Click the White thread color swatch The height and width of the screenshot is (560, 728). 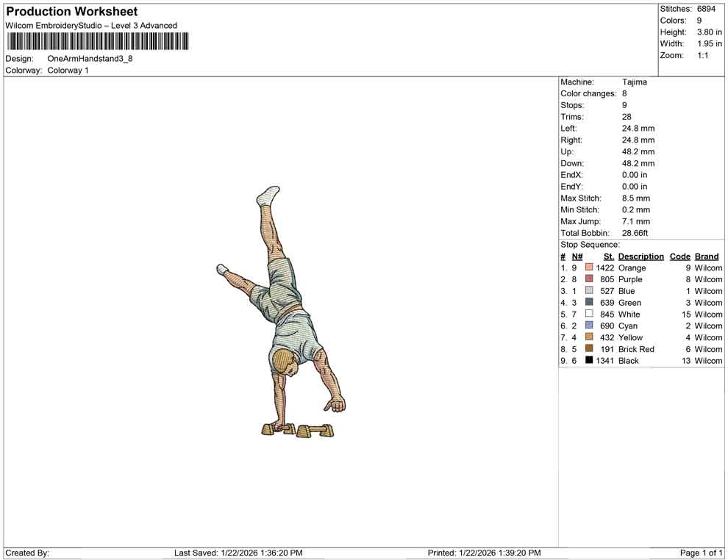pos(588,314)
